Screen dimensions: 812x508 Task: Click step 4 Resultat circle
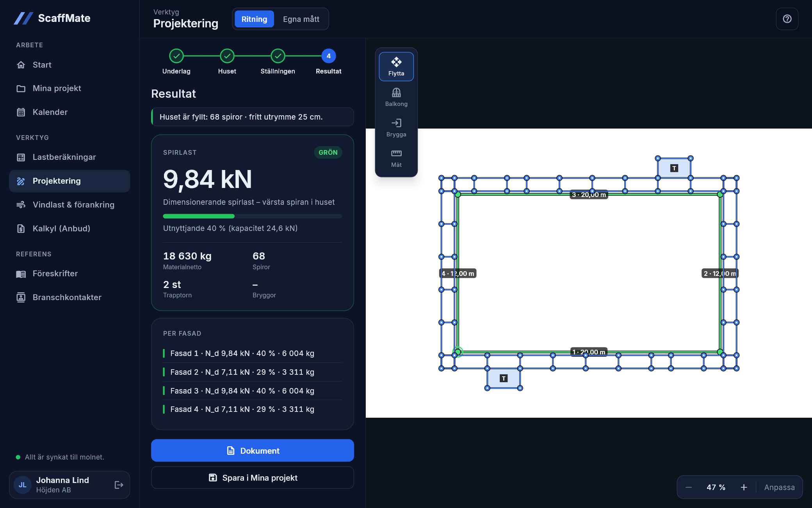(x=329, y=56)
